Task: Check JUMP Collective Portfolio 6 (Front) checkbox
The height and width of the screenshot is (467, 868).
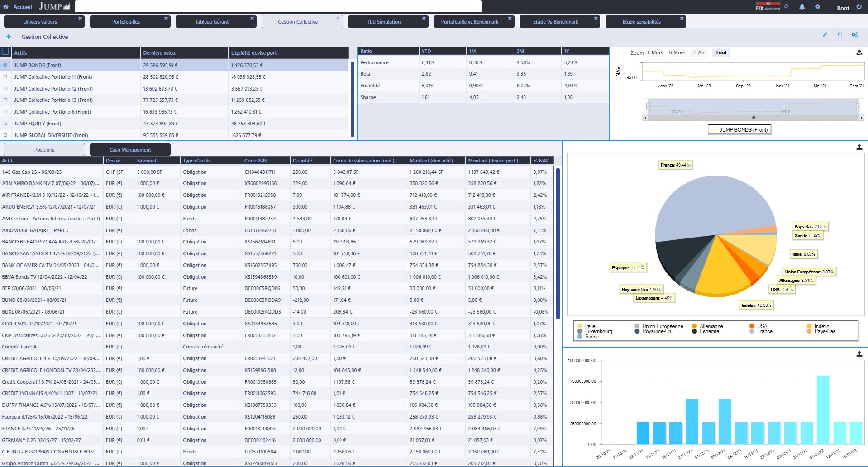Action: point(5,112)
